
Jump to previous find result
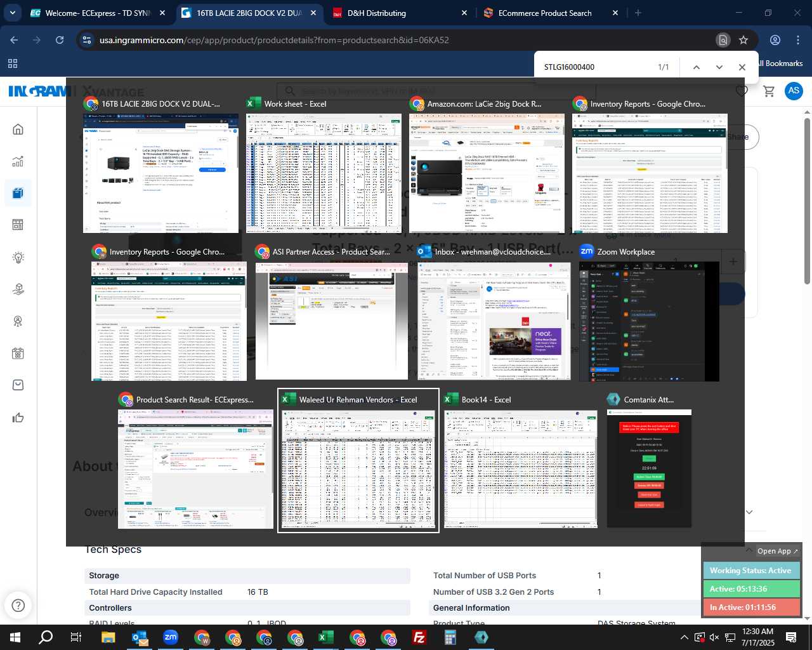click(x=696, y=67)
